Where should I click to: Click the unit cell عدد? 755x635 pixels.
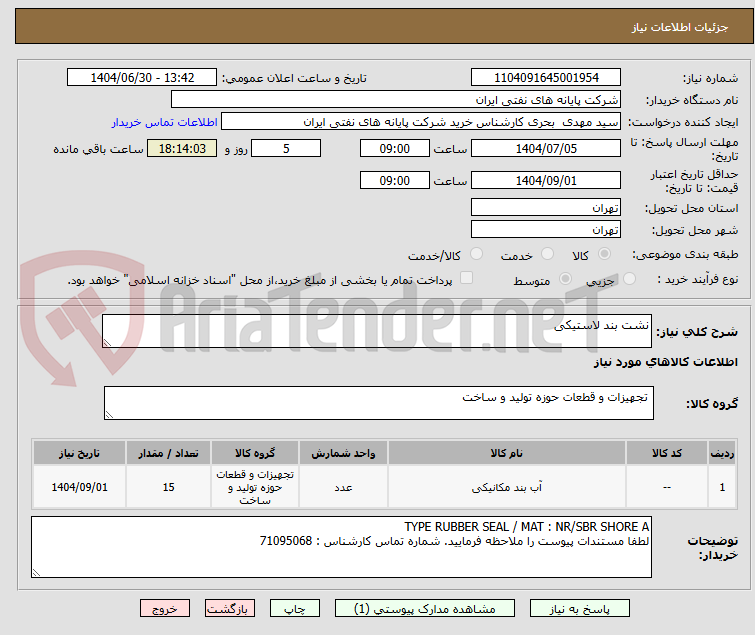click(x=343, y=487)
